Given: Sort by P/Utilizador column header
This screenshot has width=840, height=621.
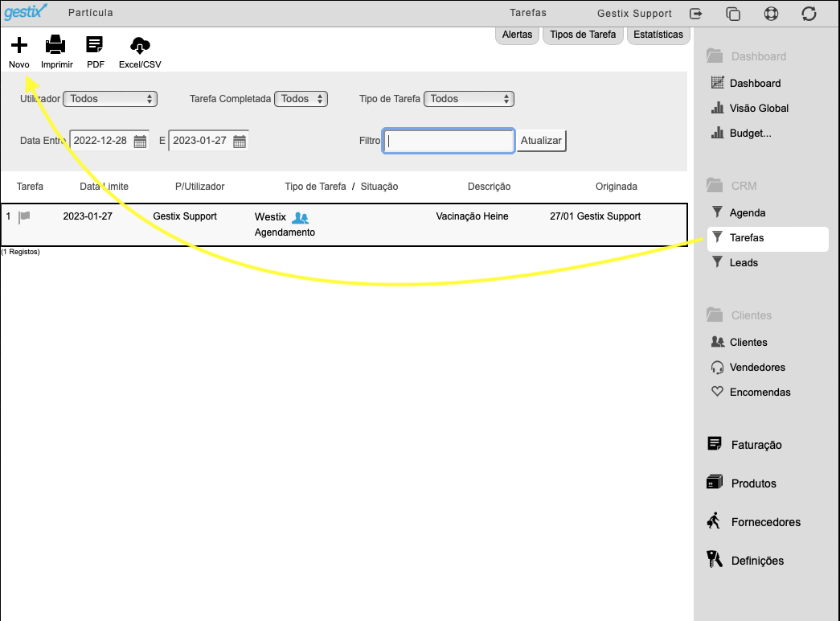Looking at the screenshot, I should [200, 187].
